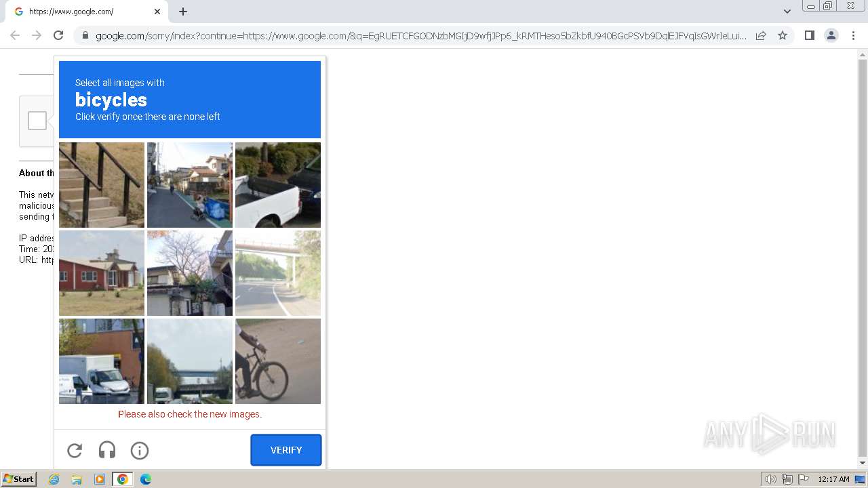Tick the I'm not a robot checkbox
The image size is (868, 488).
click(x=37, y=121)
